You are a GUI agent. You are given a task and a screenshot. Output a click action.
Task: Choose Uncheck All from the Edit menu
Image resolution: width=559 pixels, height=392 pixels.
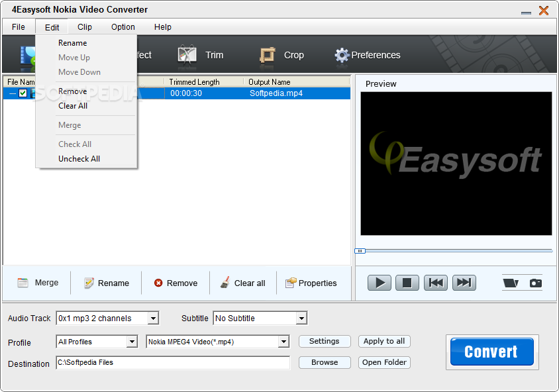[86, 159]
